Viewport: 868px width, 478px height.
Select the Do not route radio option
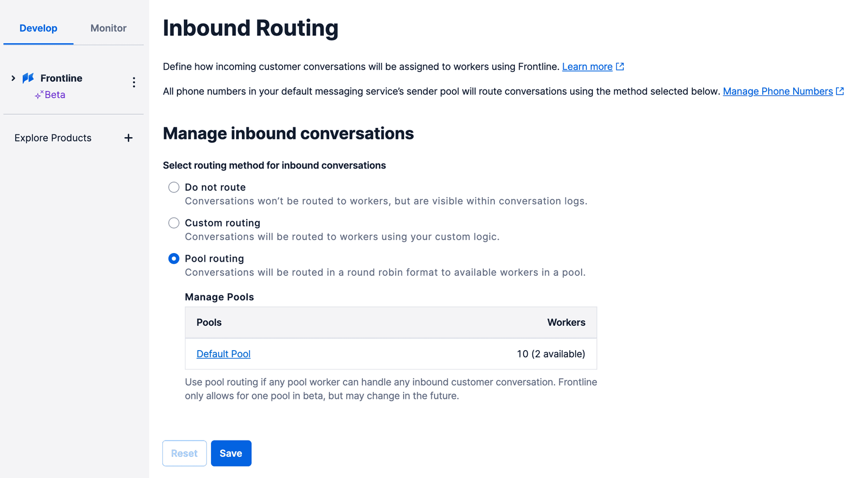click(174, 188)
